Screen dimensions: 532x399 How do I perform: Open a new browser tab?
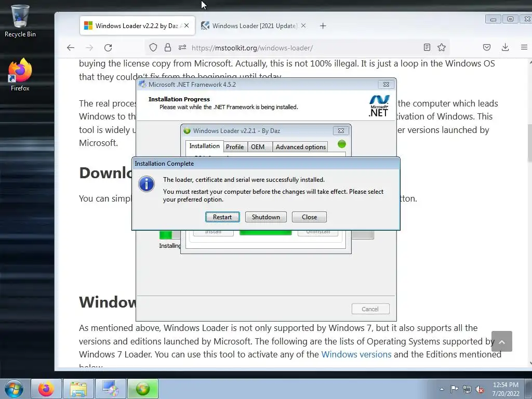coord(323,26)
